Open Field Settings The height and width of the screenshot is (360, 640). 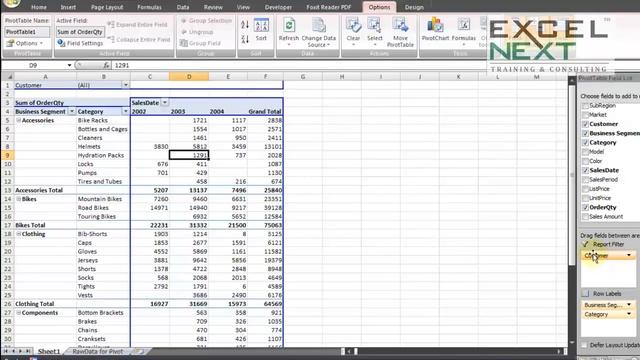80,43
